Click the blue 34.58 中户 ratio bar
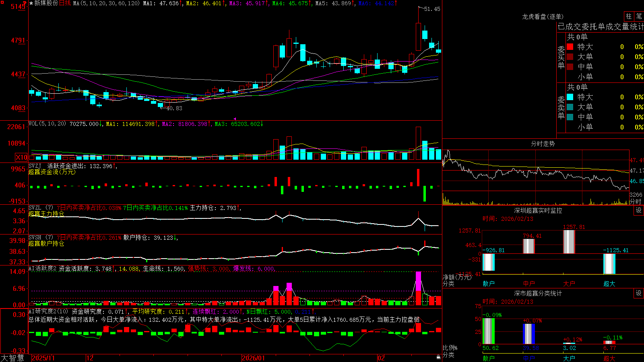This screenshot has width=644, height=362. pyautogui.click(x=529, y=334)
